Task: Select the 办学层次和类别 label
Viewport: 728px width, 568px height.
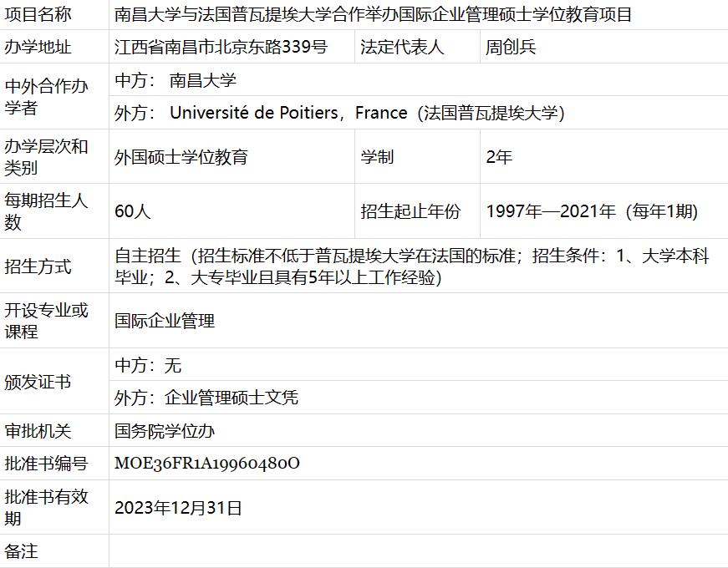Action: point(46,157)
